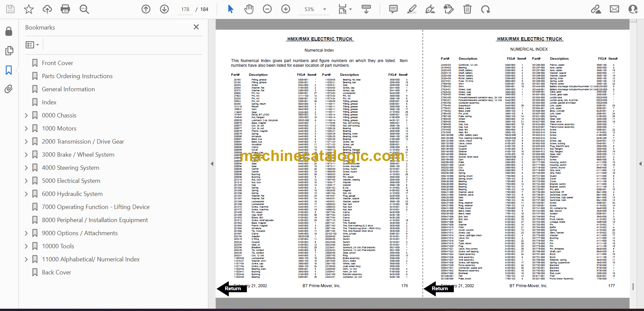Click the trash delete icon
644x311 pixels.
click(467, 9)
